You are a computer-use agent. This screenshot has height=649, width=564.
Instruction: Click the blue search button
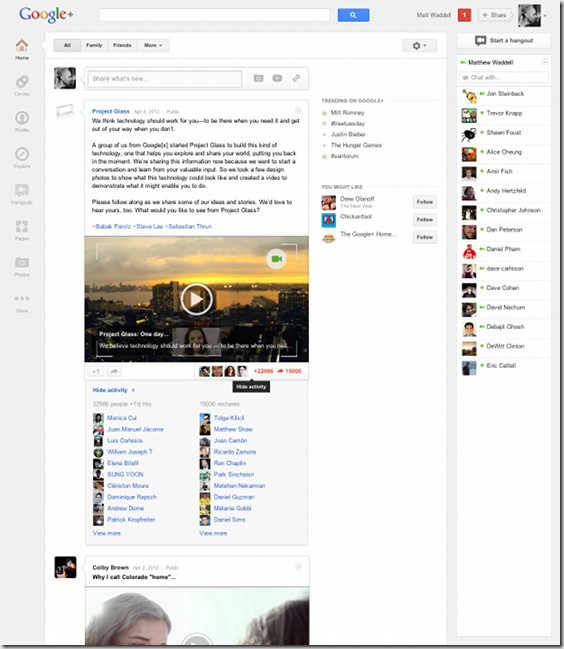(353, 15)
